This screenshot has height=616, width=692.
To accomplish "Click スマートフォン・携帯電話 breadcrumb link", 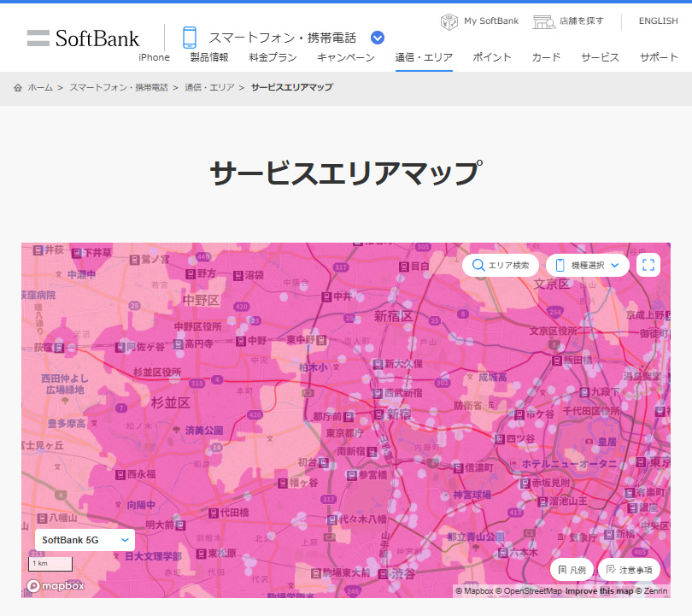I will coord(119,88).
